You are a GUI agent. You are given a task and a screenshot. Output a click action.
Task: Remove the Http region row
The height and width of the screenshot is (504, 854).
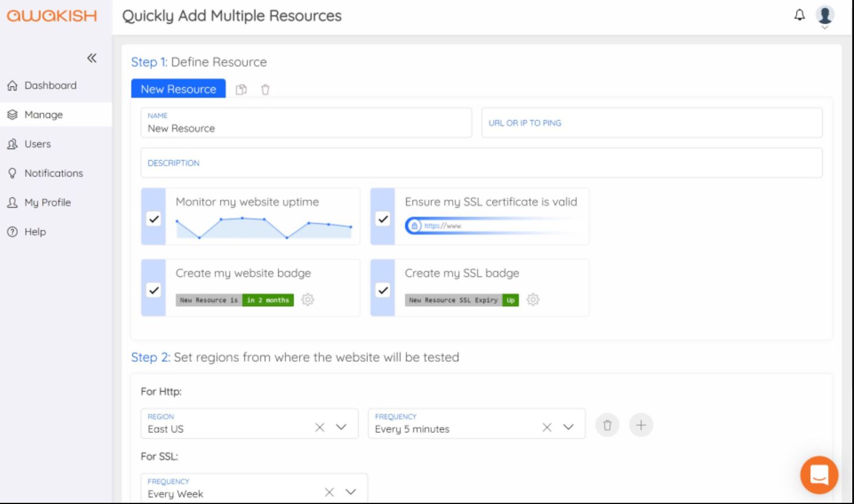607,425
